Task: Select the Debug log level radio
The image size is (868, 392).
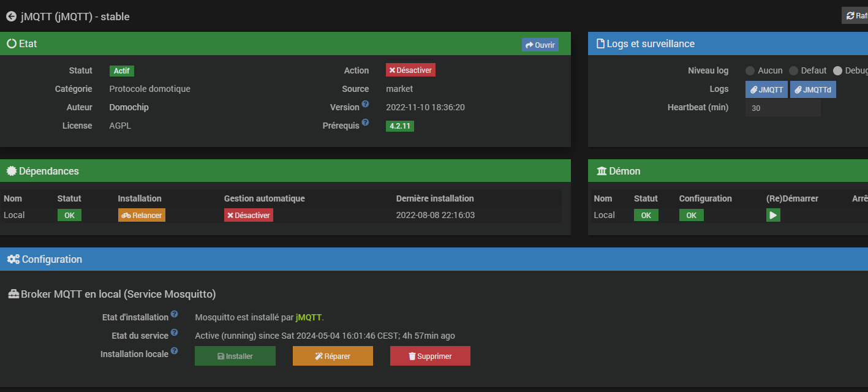Action: point(837,70)
